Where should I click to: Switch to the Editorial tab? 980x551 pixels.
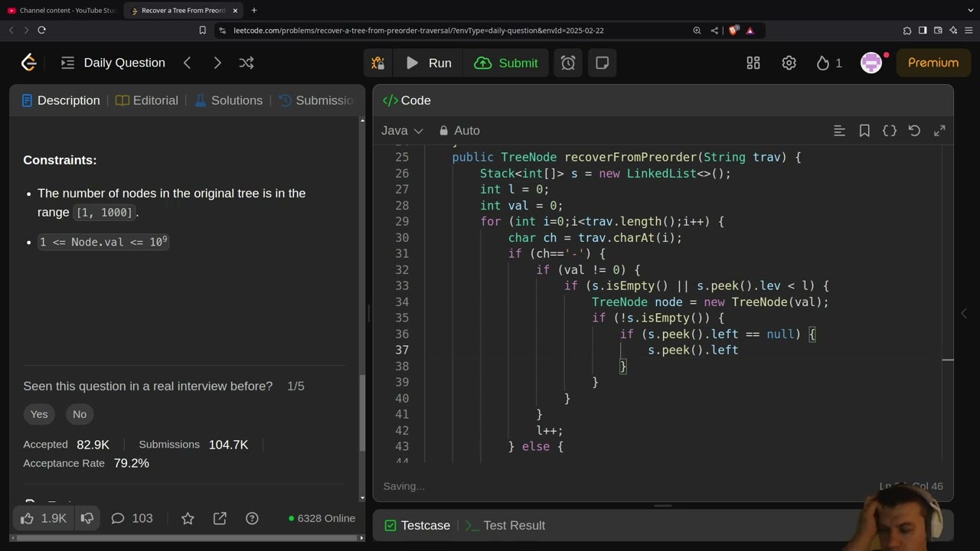pyautogui.click(x=147, y=100)
